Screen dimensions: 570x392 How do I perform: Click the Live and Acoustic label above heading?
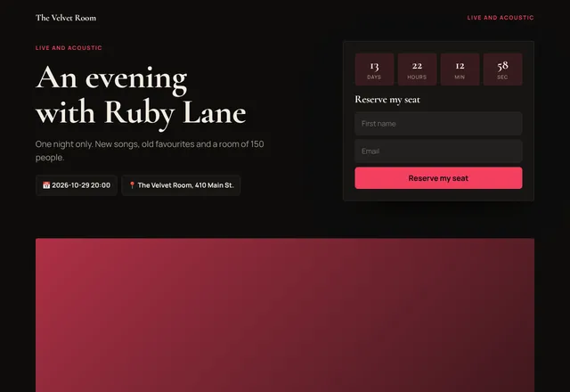point(69,47)
